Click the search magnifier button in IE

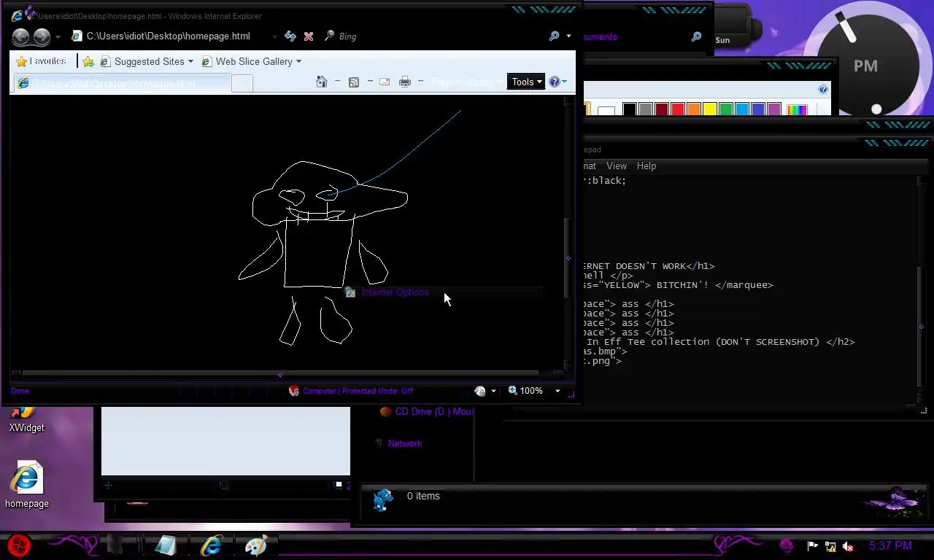pyautogui.click(x=555, y=36)
